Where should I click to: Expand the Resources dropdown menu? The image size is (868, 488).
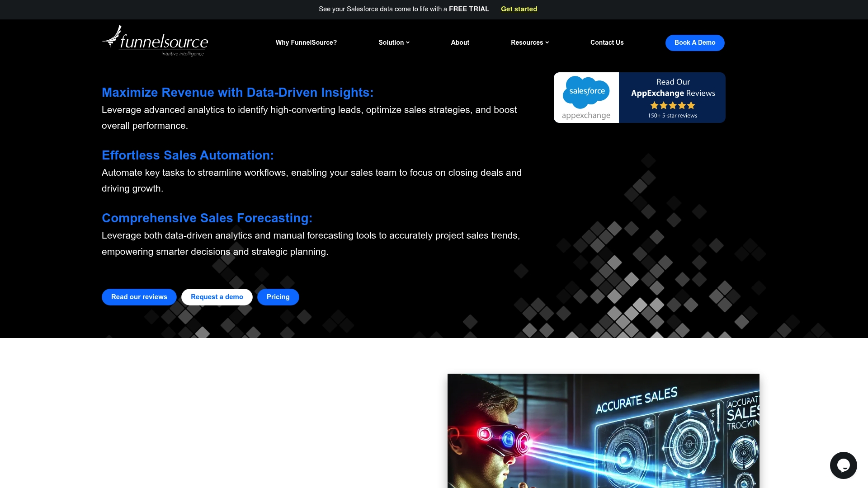530,42
